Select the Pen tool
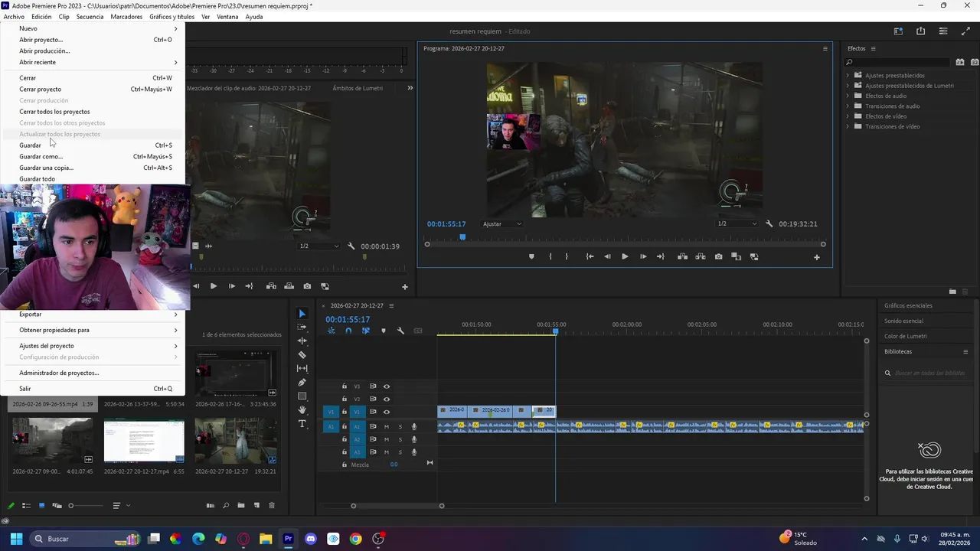The height and width of the screenshot is (551, 980). pos(302,382)
